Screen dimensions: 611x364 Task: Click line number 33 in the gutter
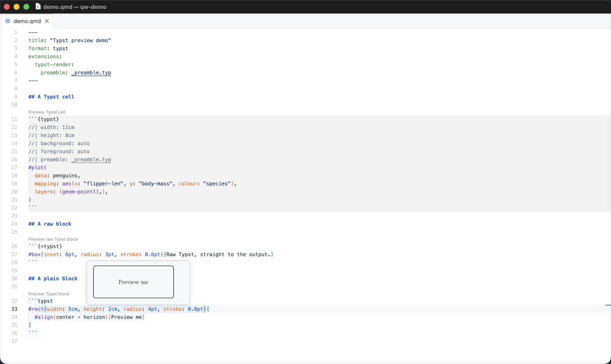14,309
